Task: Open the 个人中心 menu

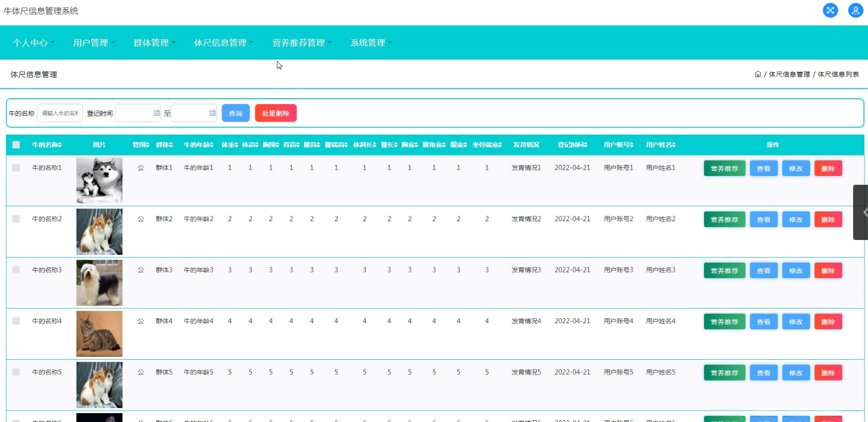Action: pyautogui.click(x=33, y=42)
